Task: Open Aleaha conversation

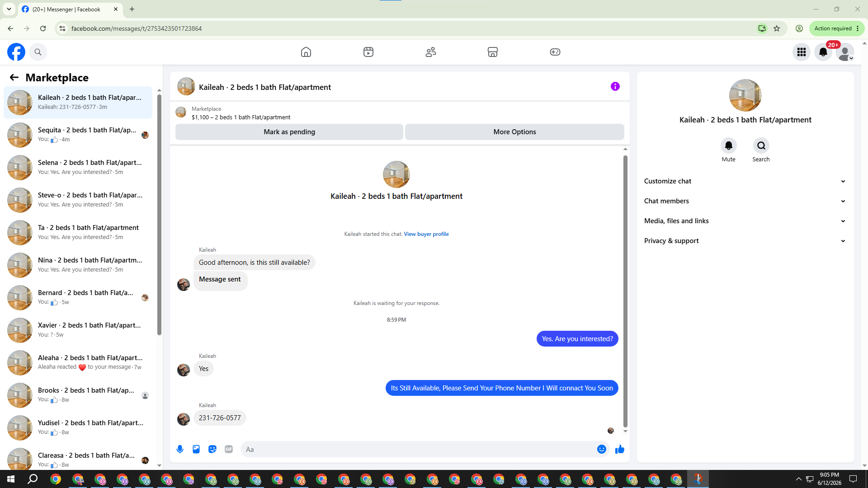Action: click(x=78, y=363)
